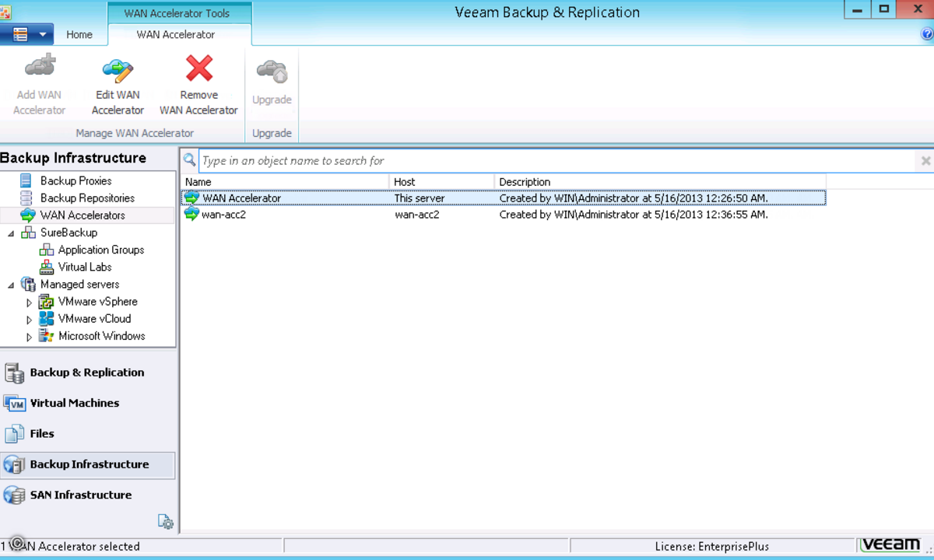The image size is (934, 560).
Task: Click description created at 12:36:55 AM
Action: 634,215
